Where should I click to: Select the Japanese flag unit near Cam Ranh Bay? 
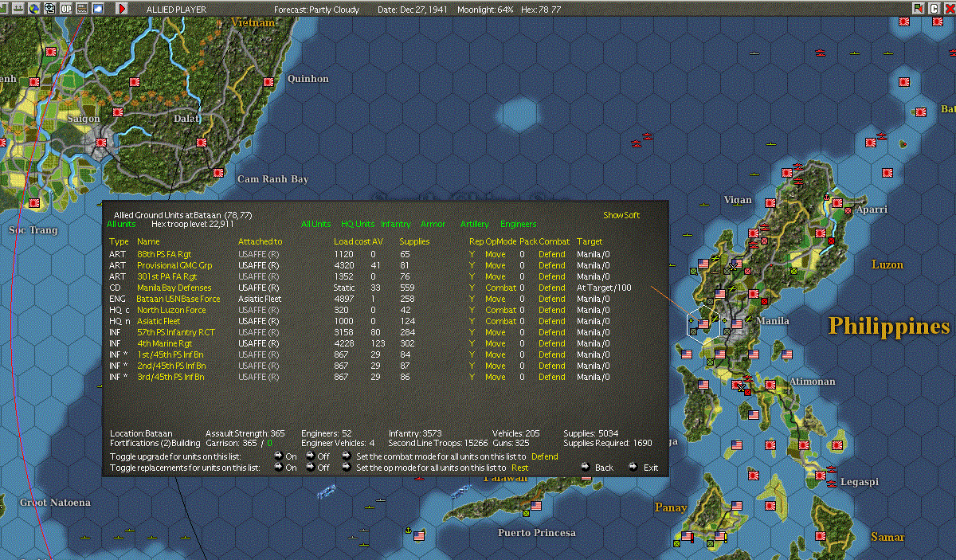pos(217,173)
